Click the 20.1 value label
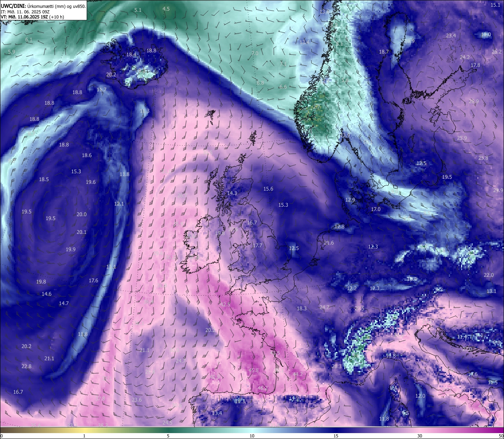 click(x=82, y=232)
